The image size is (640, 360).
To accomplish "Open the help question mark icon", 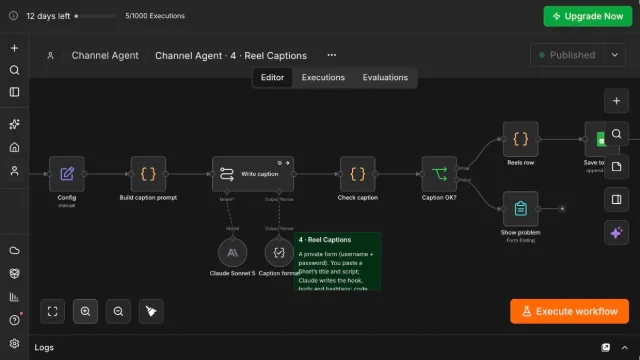I will coord(14,320).
